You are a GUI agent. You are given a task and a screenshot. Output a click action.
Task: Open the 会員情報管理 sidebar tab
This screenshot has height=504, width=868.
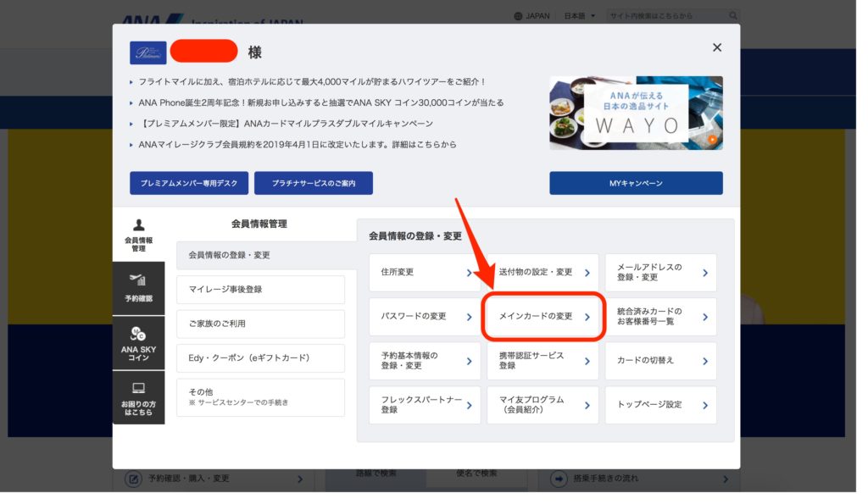coord(138,235)
